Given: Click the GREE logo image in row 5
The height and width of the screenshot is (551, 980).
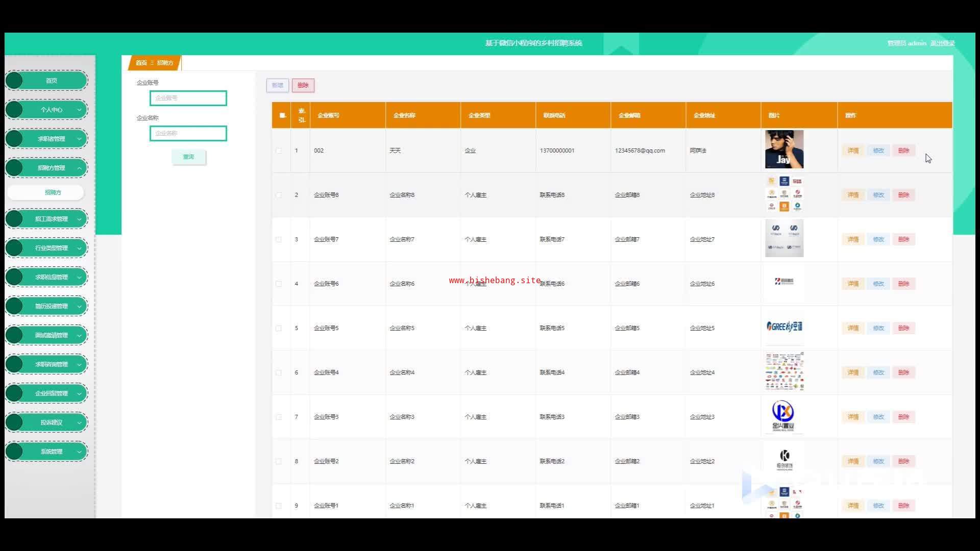Looking at the screenshot, I should click(784, 327).
